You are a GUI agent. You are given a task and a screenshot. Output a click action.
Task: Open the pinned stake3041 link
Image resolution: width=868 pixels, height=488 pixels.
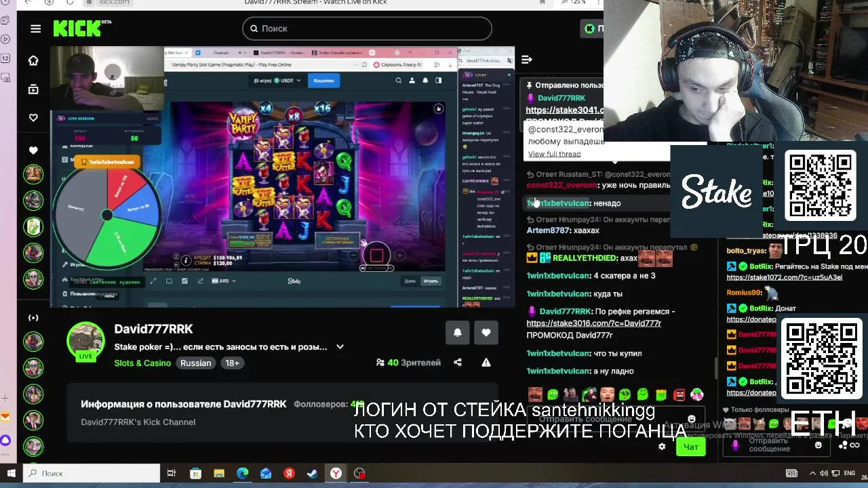(564, 110)
